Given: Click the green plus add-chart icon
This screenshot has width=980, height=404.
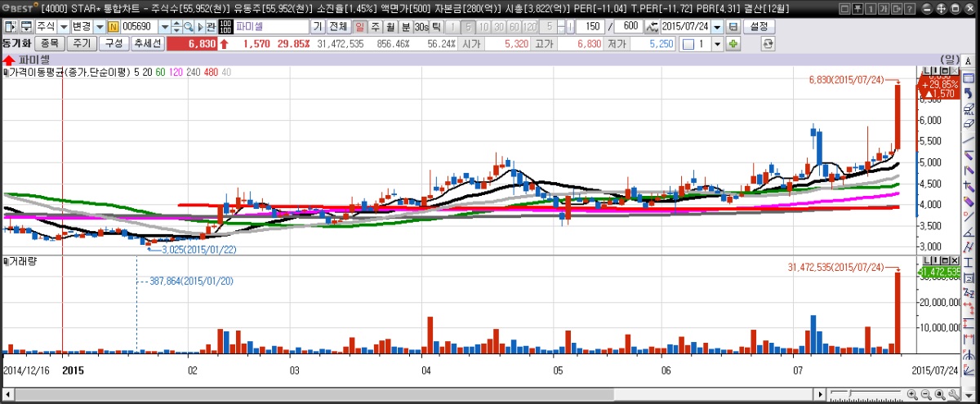Looking at the screenshot, I should click(733, 43).
